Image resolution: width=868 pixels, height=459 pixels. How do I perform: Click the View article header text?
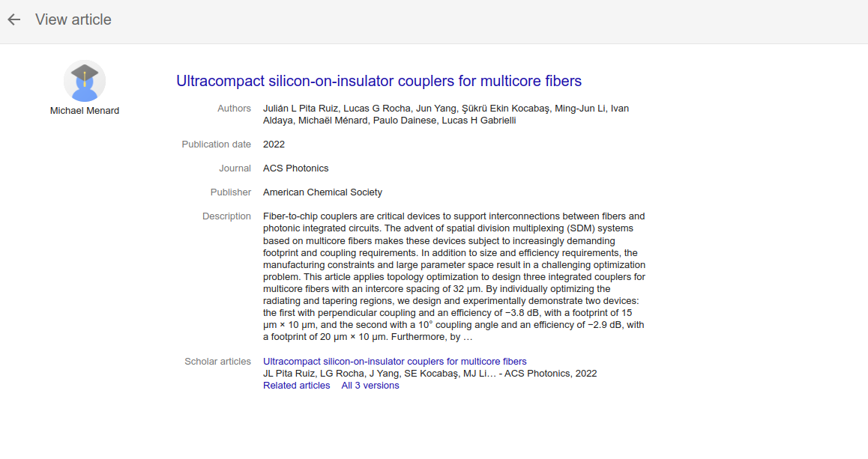click(73, 19)
